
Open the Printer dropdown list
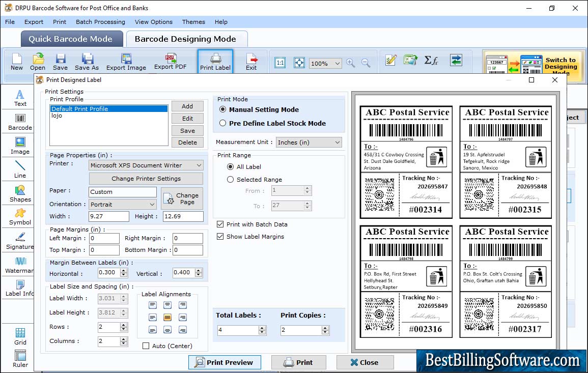146,165
